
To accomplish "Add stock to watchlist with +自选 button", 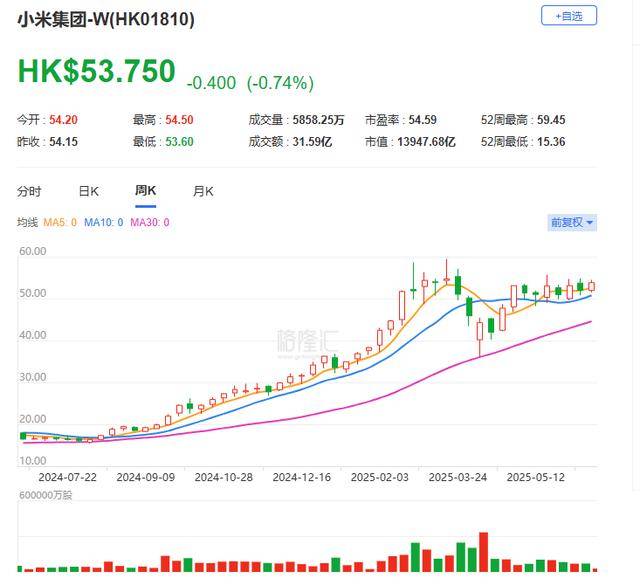I will (569, 16).
